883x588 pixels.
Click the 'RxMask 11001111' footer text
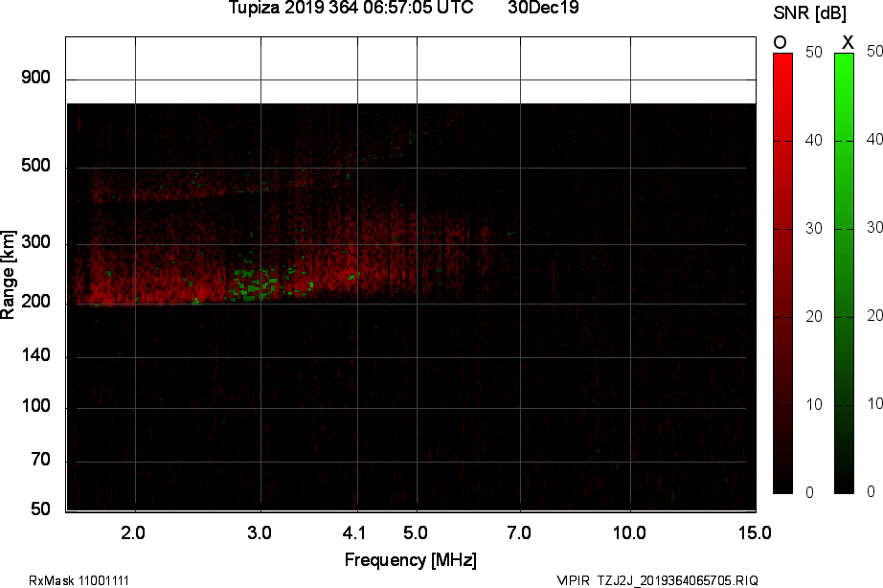click(79, 580)
